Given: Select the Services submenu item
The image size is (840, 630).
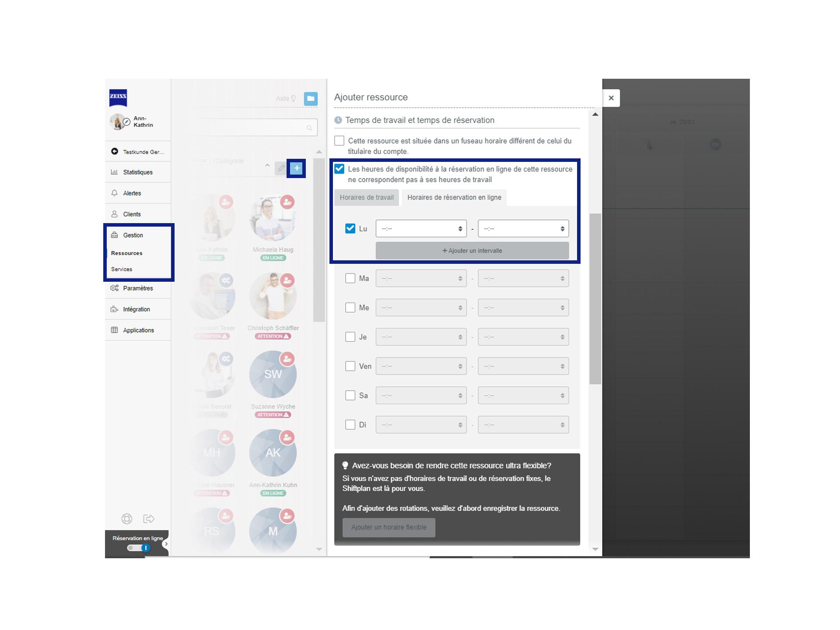Looking at the screenshot, I should point(122,269).
